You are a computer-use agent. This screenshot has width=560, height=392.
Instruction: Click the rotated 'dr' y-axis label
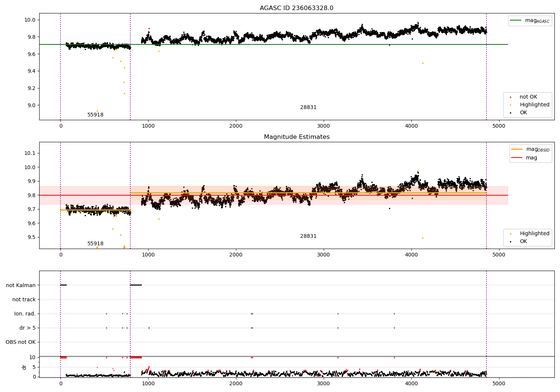24,367
